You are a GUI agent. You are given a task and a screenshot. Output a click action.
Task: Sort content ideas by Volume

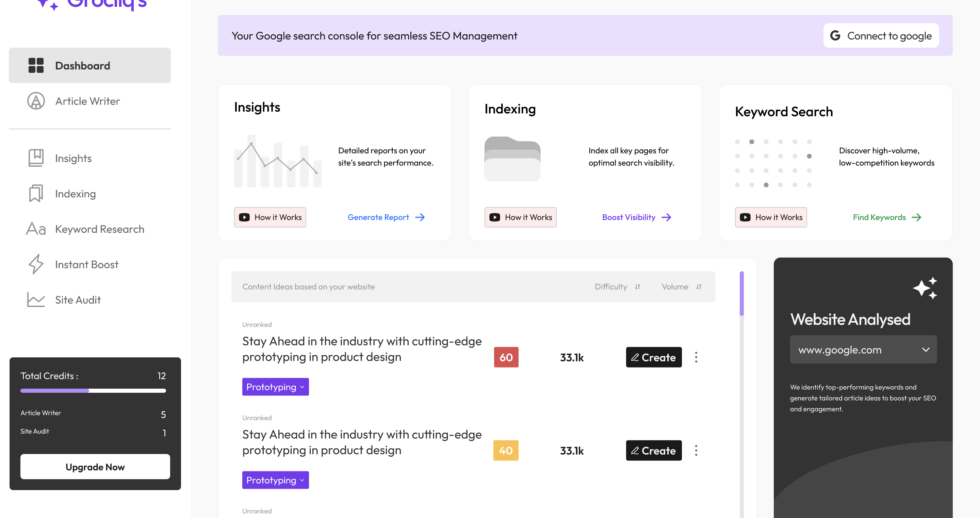699,287
